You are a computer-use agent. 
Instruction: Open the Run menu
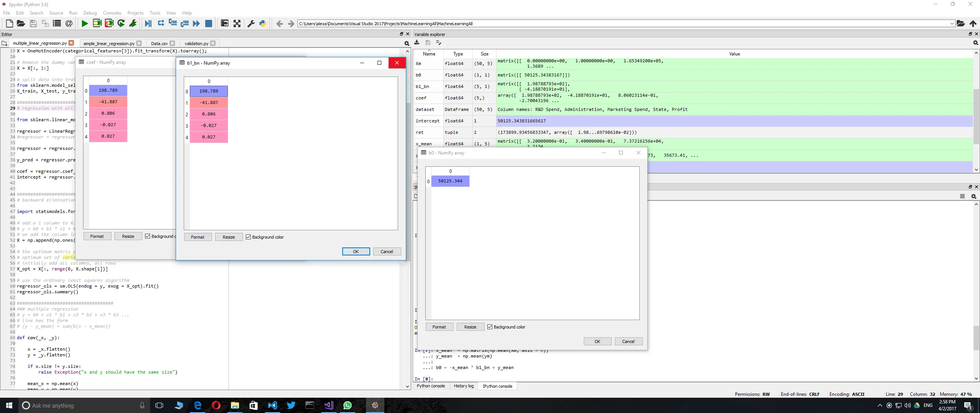coord(73,13)
